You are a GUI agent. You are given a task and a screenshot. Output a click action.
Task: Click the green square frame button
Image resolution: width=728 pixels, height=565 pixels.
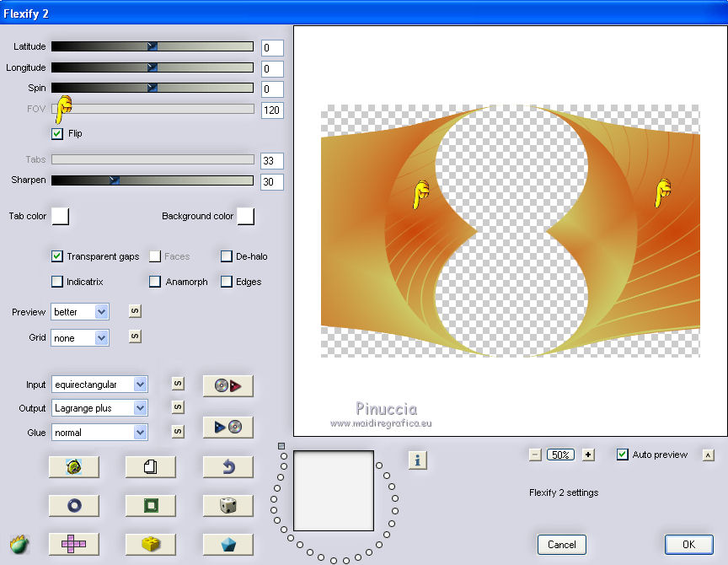coord(151,505)
